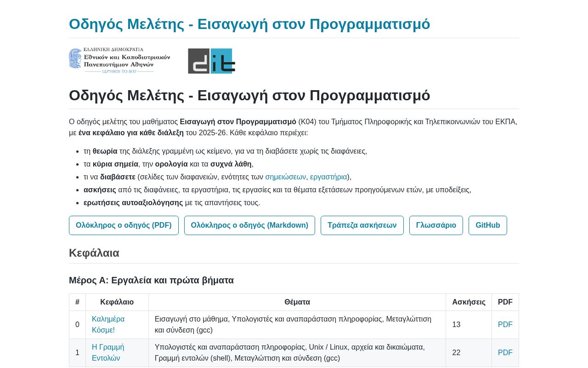The width and height of the screenshot is (588, 368).
Task: Click the dit department logo
Action: pyautogui.click(x=212, y=61)
